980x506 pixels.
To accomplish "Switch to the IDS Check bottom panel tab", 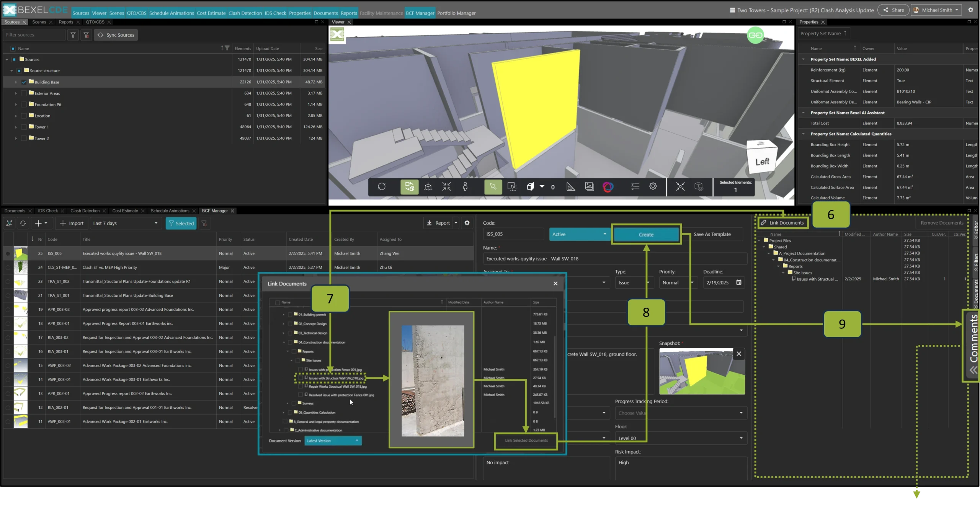I will [48, 211].
